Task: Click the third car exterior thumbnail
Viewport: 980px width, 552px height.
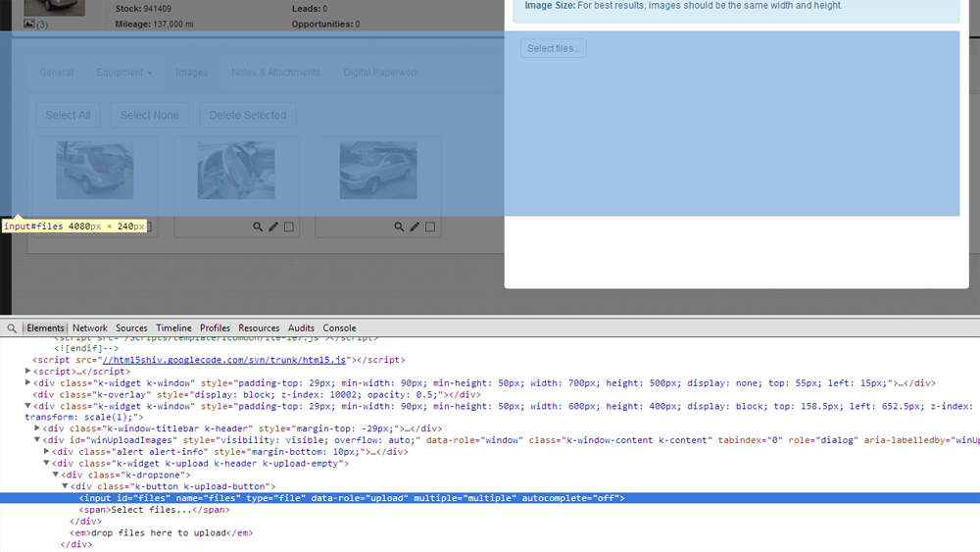Action: click(378, 170)
